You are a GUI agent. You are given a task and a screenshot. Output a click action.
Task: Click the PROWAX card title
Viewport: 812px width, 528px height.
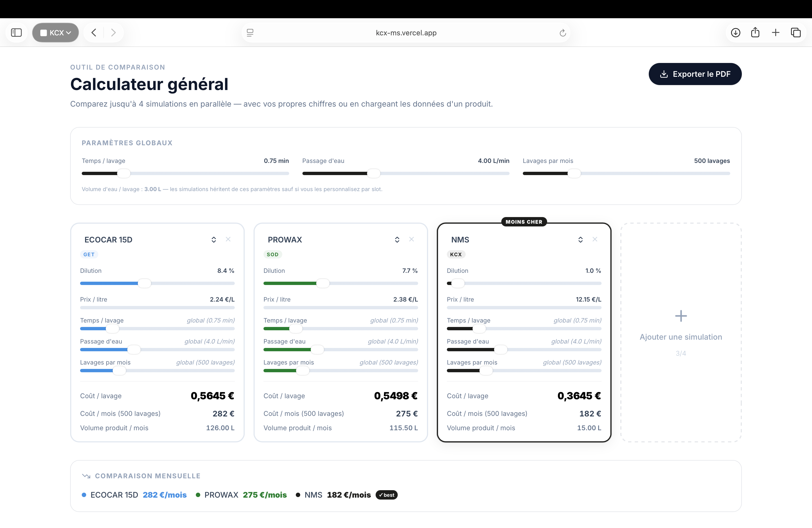tap(285, 240)
